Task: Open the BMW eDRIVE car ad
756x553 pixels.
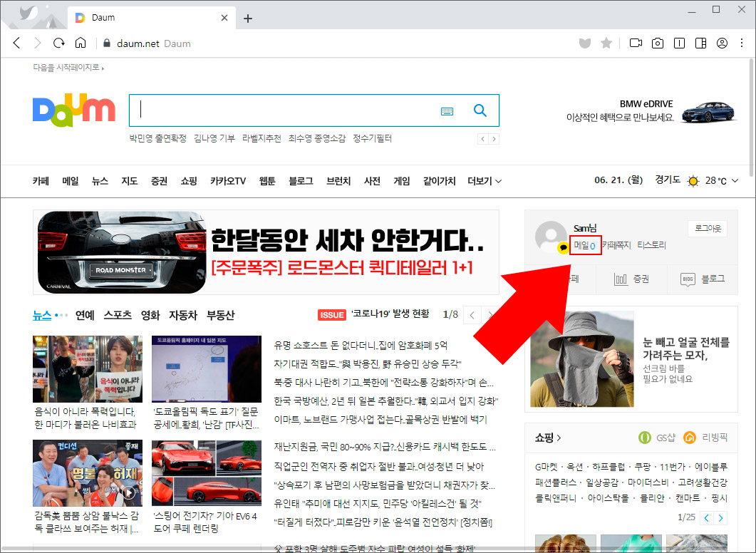Action: pyautogui.click(x=651, y=111)
